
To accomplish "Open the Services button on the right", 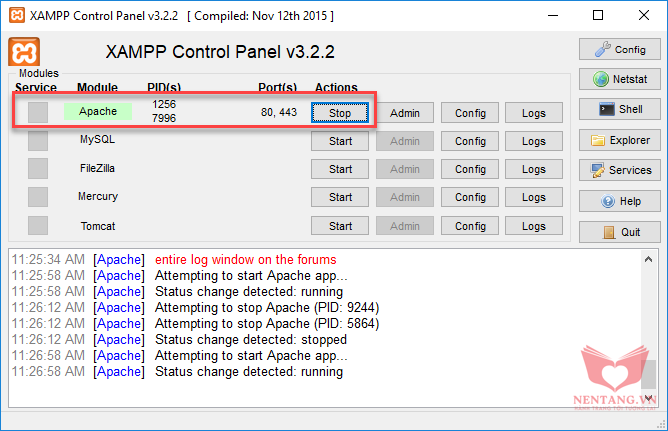I will 619,170.
